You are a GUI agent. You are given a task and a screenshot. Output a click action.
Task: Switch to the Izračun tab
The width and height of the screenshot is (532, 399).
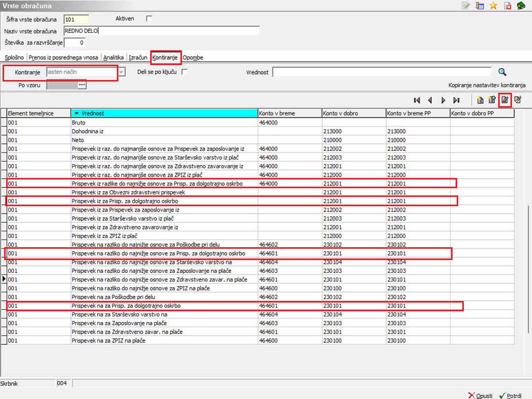coord(138,57)
